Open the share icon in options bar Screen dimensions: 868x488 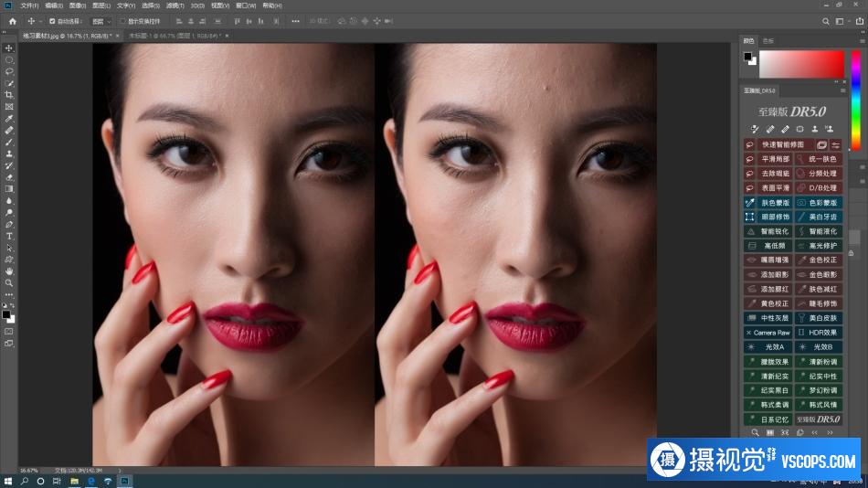pos(860,21)
